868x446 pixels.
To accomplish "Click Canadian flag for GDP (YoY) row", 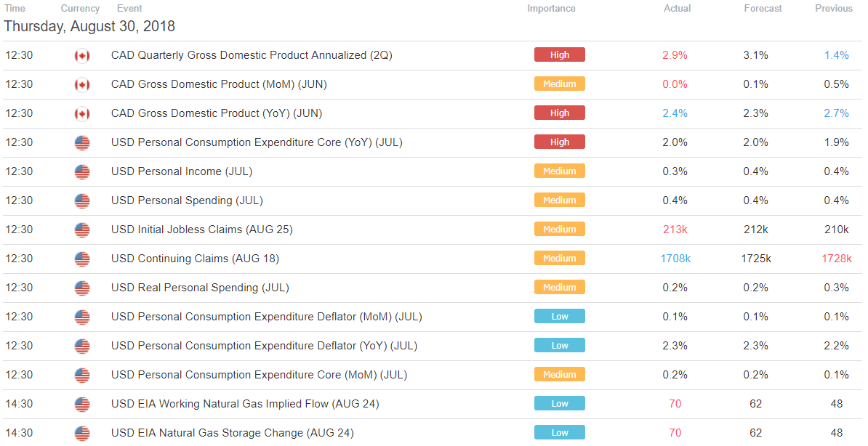I will click(82, 114).
